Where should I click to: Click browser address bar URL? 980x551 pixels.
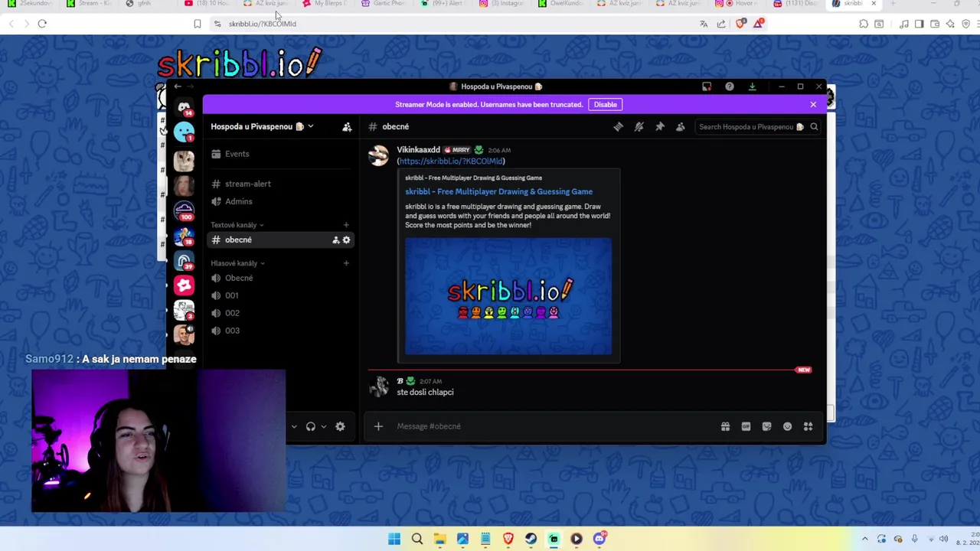[x=263, y=24]
